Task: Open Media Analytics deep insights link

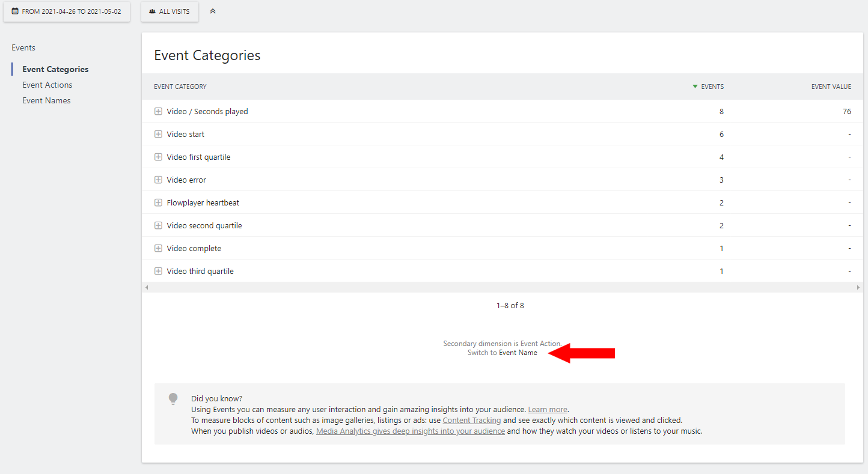Action: point(411,431)
